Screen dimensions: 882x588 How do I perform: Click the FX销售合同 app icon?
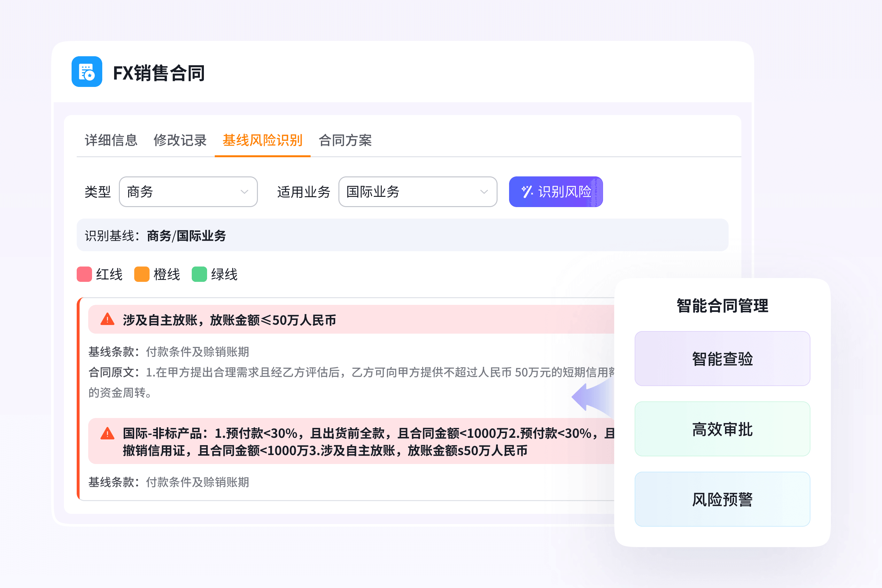click(x=87, y=72)
